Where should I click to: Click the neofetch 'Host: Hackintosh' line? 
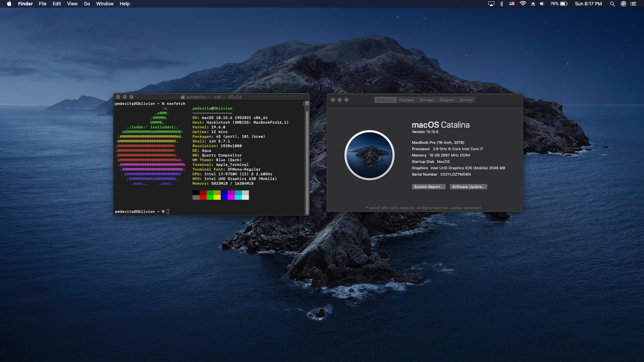(240, 122)
